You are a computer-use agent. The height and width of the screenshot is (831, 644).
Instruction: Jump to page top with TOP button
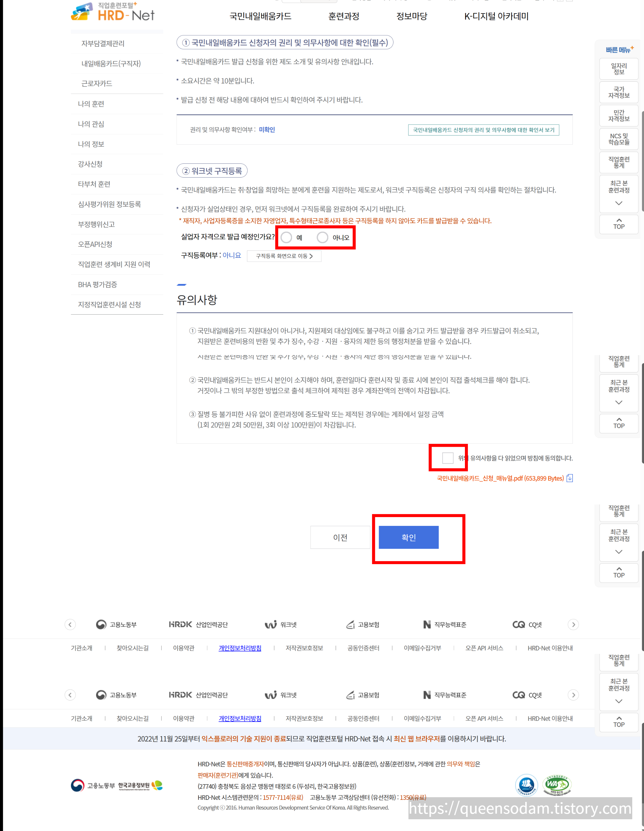618,224
